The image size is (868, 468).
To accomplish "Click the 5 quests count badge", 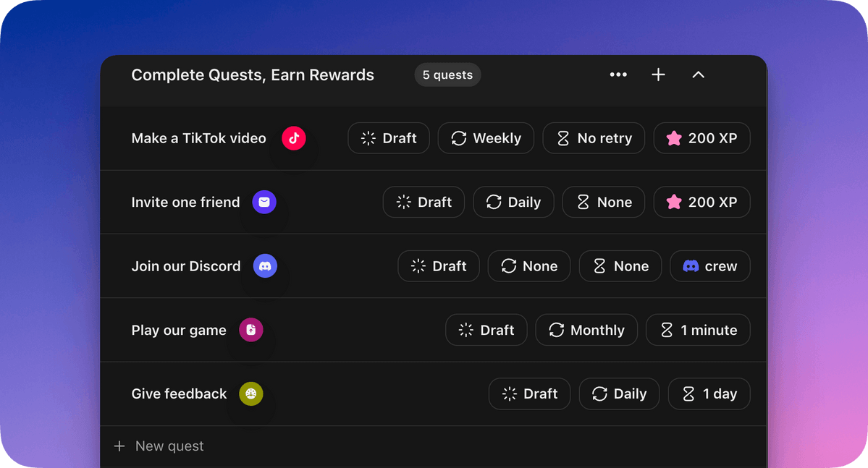I will [447, 75].
